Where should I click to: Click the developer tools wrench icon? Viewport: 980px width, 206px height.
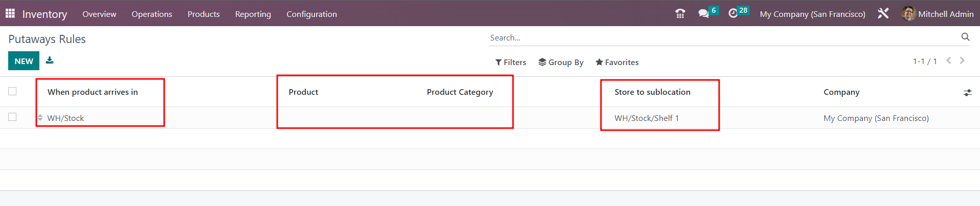click(883, 14)
